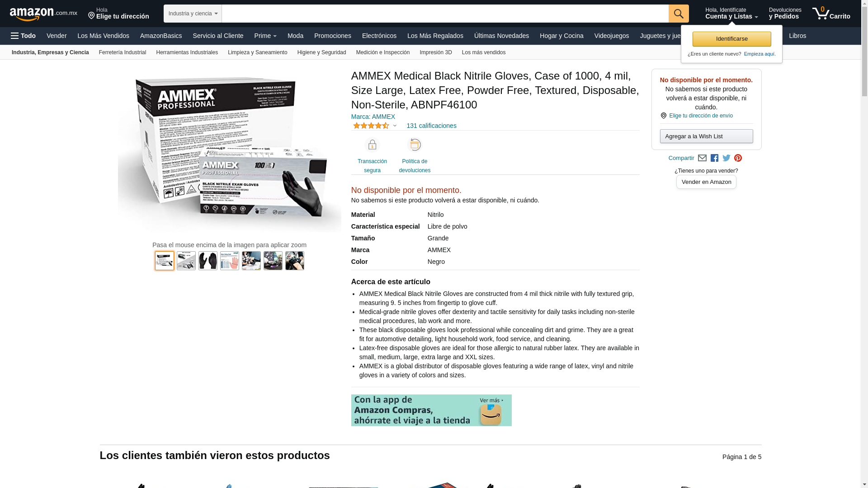The width and height of the screenshot is (868, 488).
Task: Click the search text input field
Action: point(445,14)
